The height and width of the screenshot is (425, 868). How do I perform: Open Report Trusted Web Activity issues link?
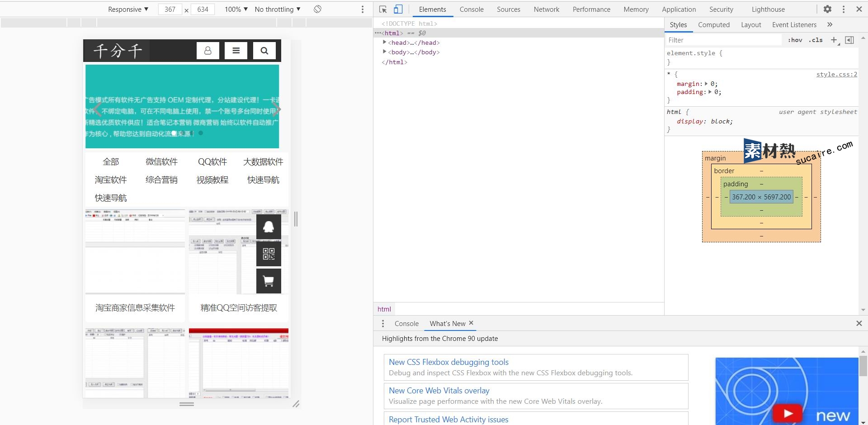pyautogui.click(x=448, y=419)
